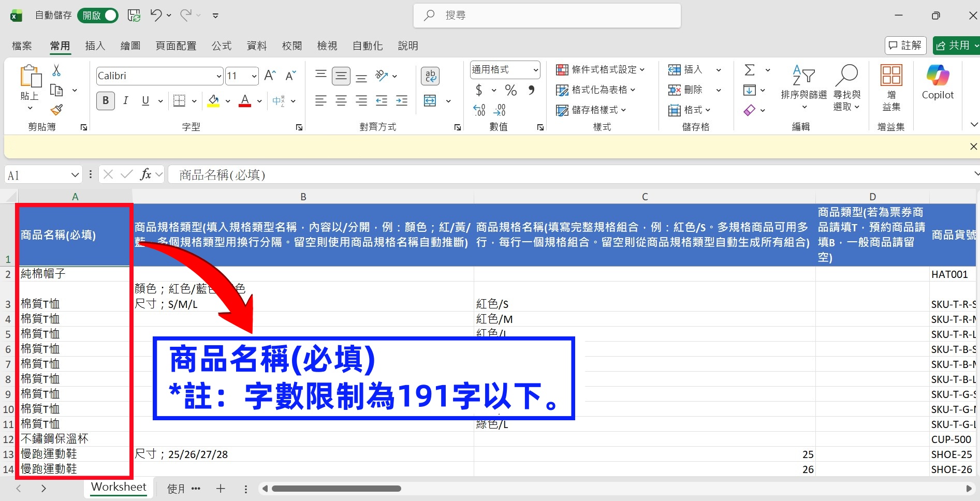Click the Cut scissors icon
This screenshot has width=980, height=501.
56,70
